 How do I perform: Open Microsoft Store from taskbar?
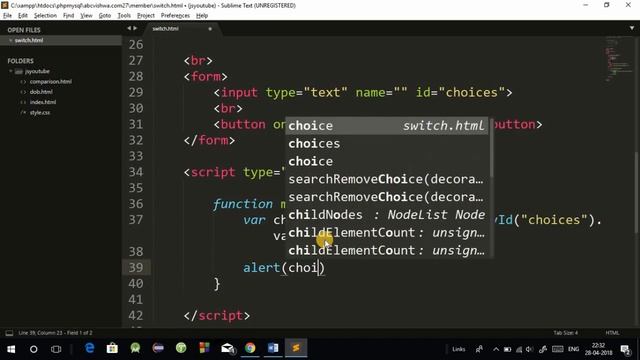(112, 348)
